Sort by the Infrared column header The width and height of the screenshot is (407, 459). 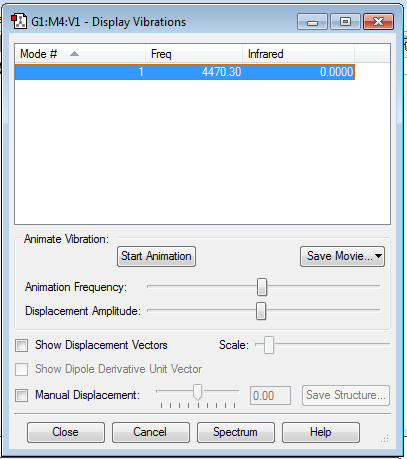click(x=298, y=54)
